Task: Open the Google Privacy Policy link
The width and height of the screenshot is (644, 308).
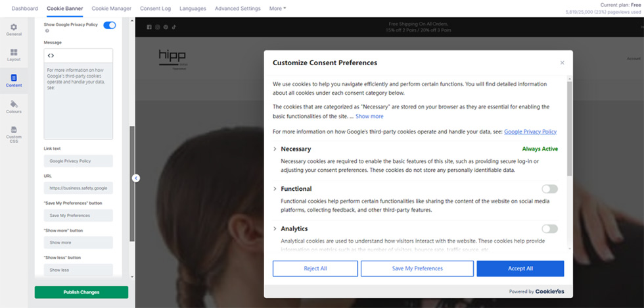Action: point(530,132)
